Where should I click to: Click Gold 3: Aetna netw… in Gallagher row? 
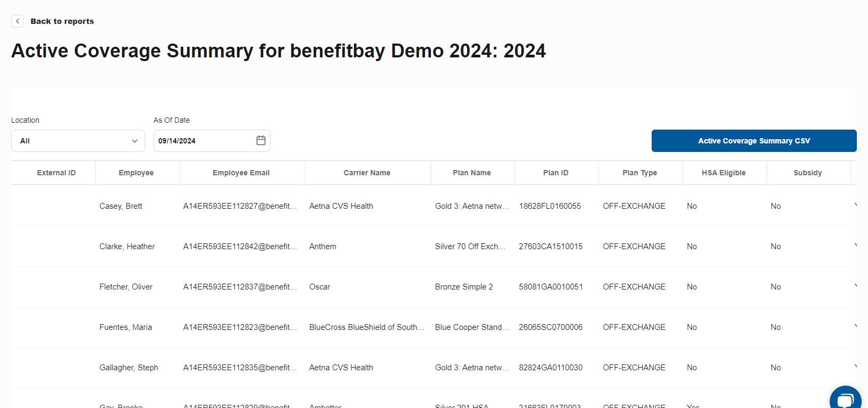472,368
